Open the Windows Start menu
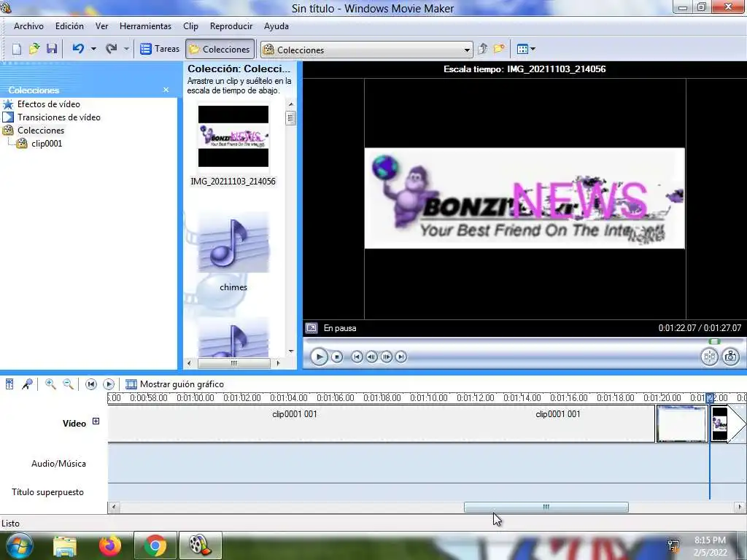Viewport: 747px width, 560px height. click(x=18, y=545)
